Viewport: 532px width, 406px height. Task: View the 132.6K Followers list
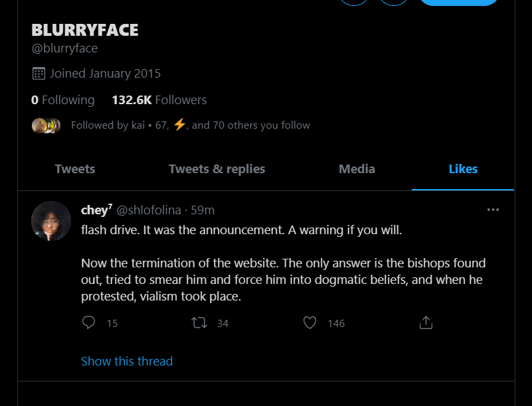point(159,100)
